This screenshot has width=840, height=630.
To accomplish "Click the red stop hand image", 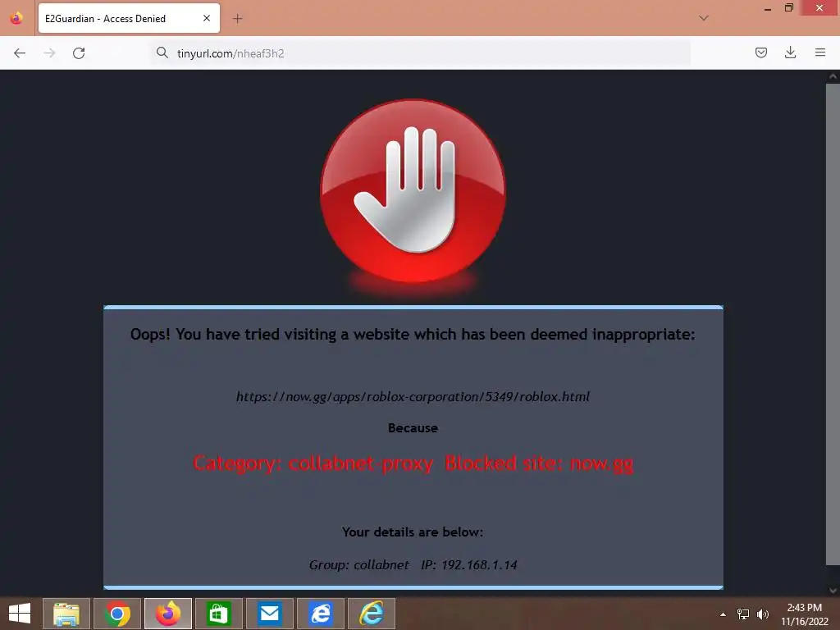I will (x=413, y=191).
